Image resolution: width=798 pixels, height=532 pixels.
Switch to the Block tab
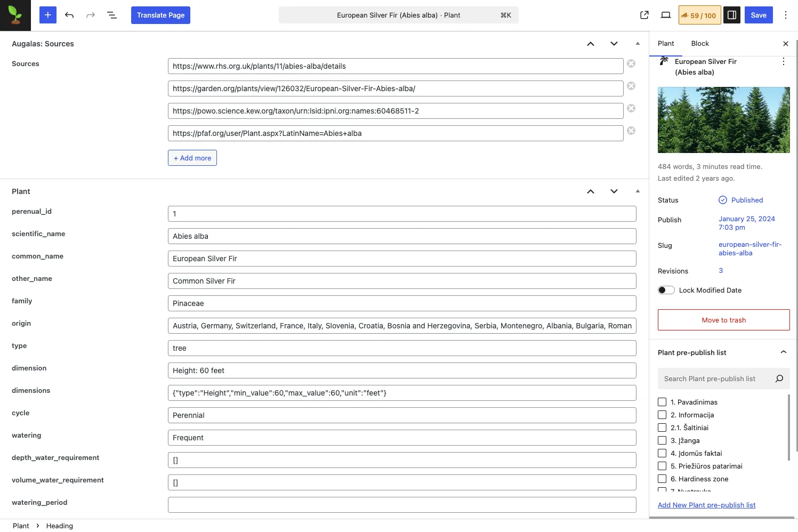pyautogui.click(x=699, y=44)
